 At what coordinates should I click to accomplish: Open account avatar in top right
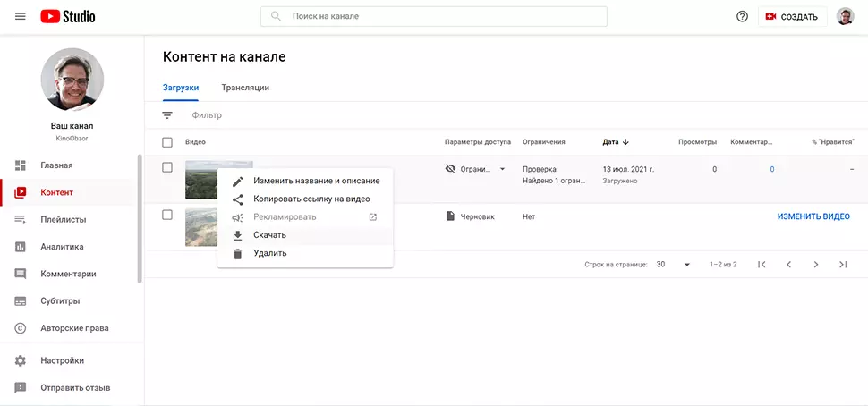pyautogui.click(x=845, y=17)
